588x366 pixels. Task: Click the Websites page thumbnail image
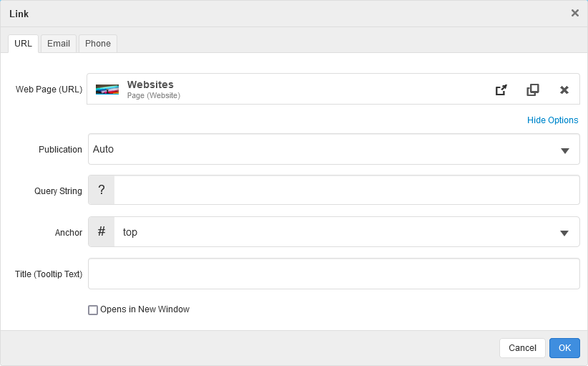107,90
